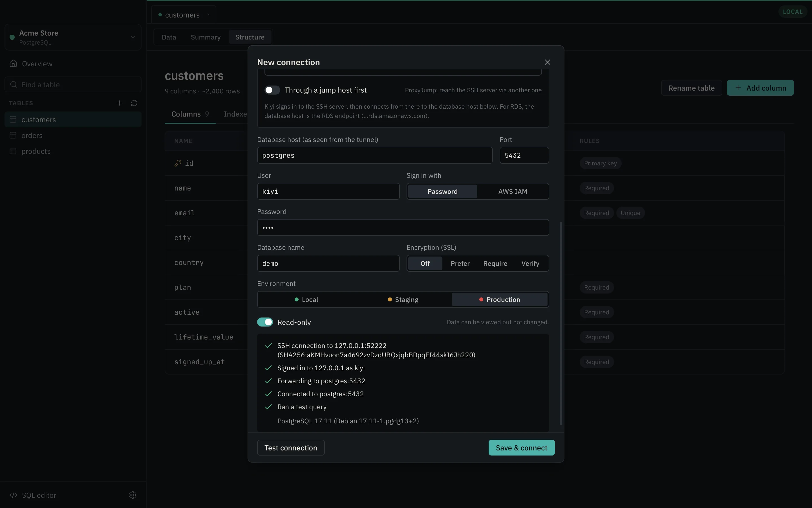The height and width of the screenshot is (508, 812).
Task: Set SSL encryption to Require
Action: point(495,263)
